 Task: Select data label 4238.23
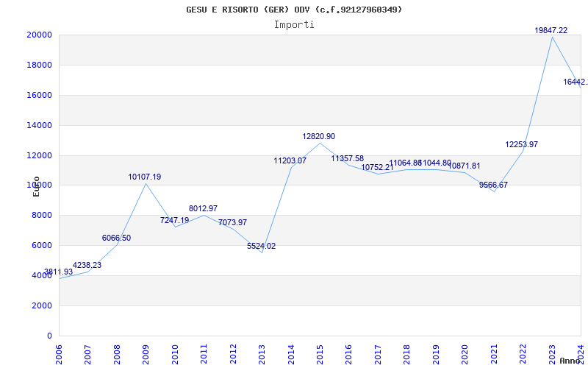(87, 265)
